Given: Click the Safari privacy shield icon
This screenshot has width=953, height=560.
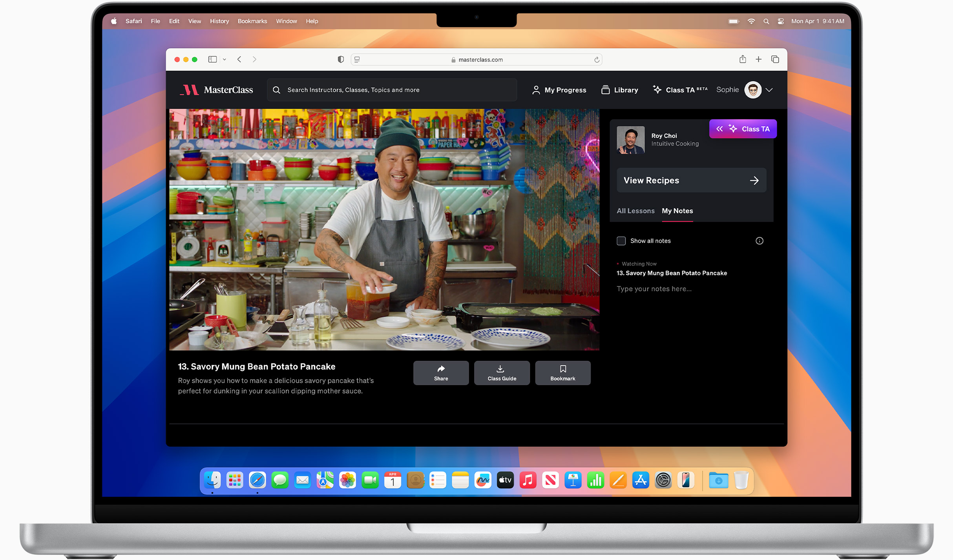Looking at the screenshot, I should (x=341, y=59).
